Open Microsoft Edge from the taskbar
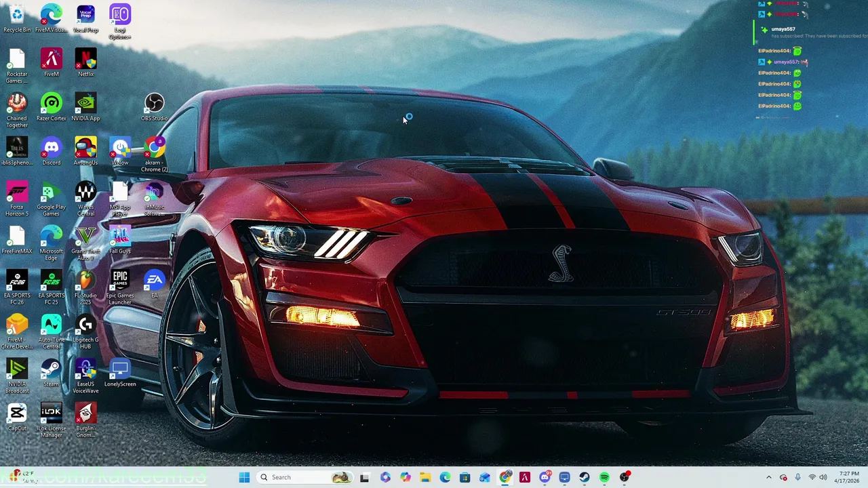Viewport: 868px width, 488px height. pyautogui.click(x=445, y=477)
